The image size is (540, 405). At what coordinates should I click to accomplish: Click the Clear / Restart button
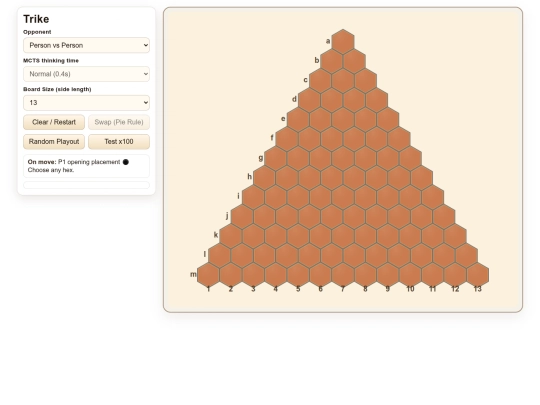(54, 122)
